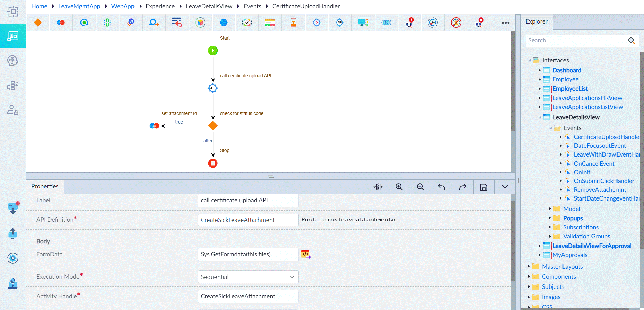
Task: Select the orange diamond decision tool
Action: [x=38, y=23]
